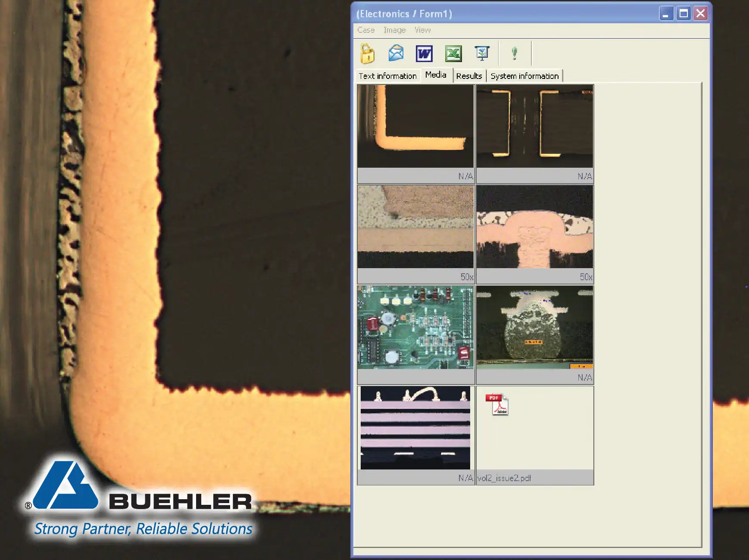The width and height of the screenshot is (749, 560).
Task: Open the Case menu
Action: (x=366, y=30)
